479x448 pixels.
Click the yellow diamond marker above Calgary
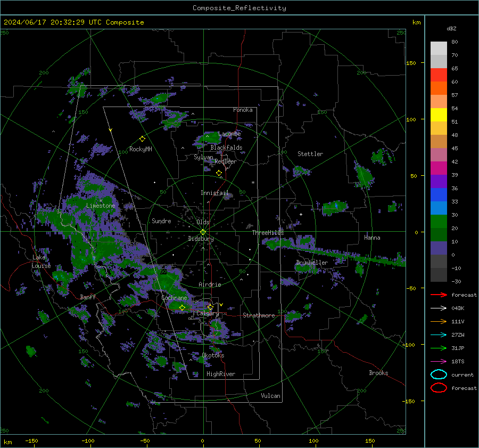click(x=210, y=307)
